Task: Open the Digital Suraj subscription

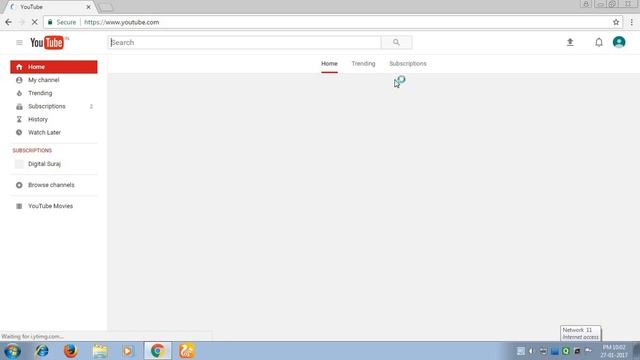Action: click(x=54, y=164)
